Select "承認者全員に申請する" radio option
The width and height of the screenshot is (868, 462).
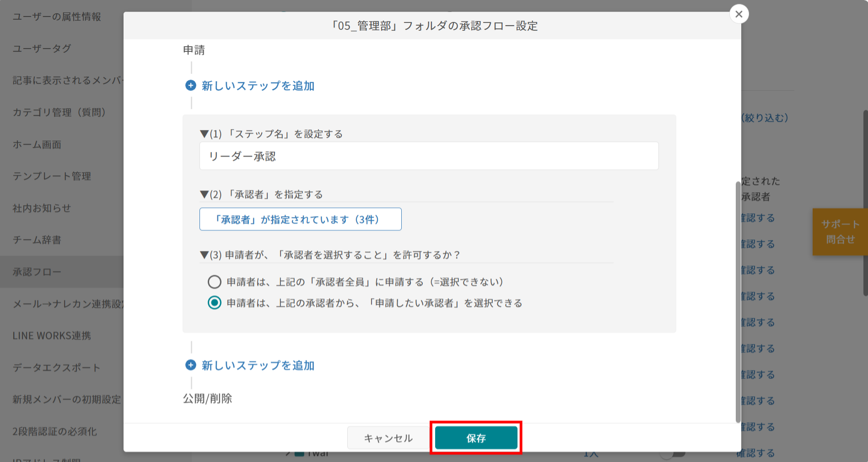point(214,282)
